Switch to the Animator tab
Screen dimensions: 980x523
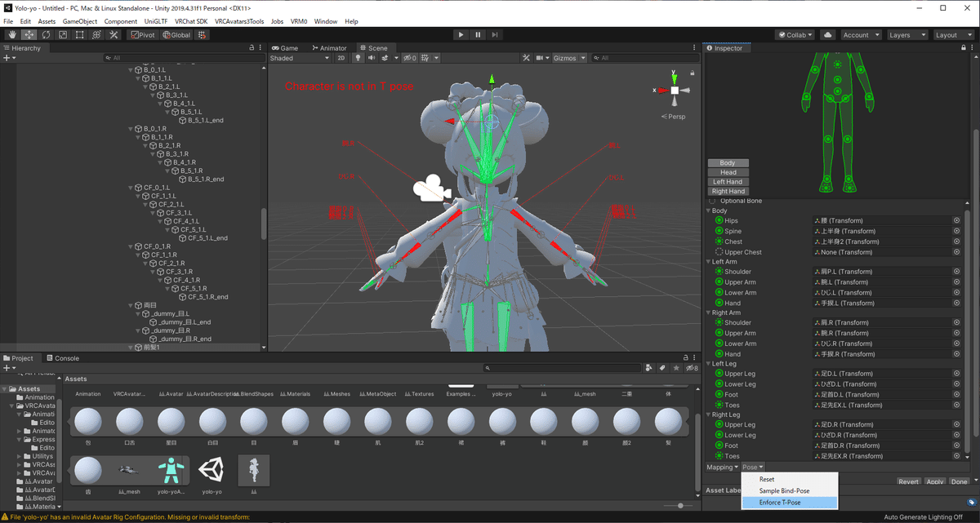[328, 48]
